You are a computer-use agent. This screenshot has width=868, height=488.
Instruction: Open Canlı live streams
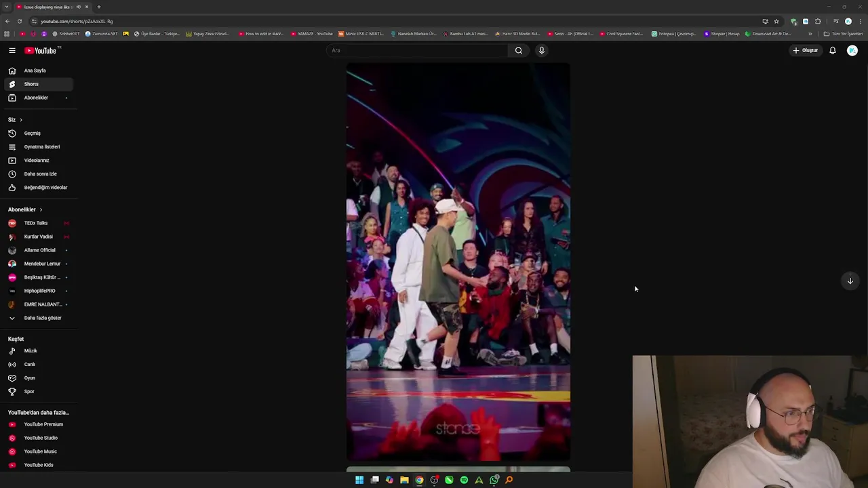tap(39, 364)
